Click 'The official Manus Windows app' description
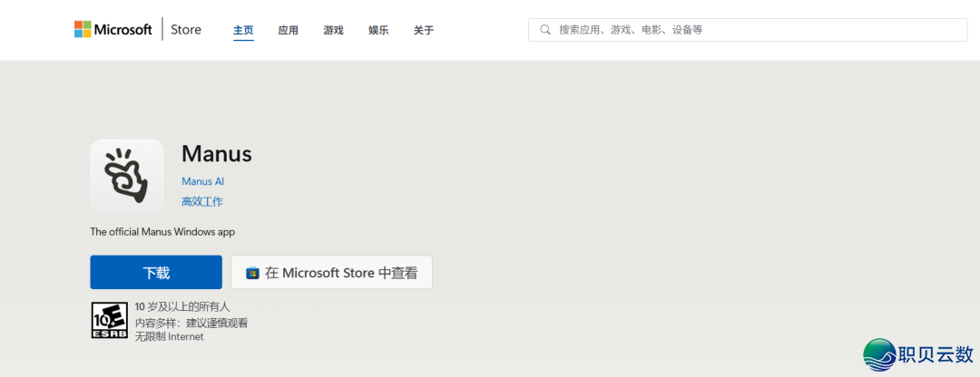Viewport: 980px width, 377px height. coord(162,232)
